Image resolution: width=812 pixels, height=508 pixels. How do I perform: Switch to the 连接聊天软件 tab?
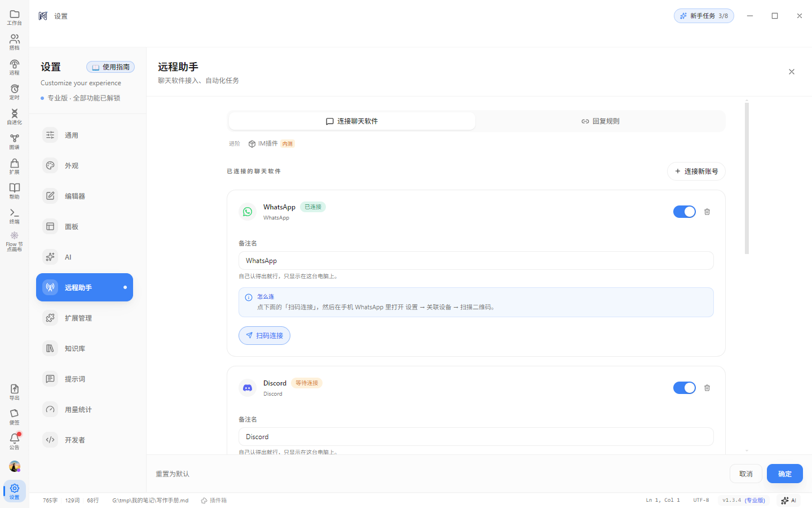(x=352, y=121)
